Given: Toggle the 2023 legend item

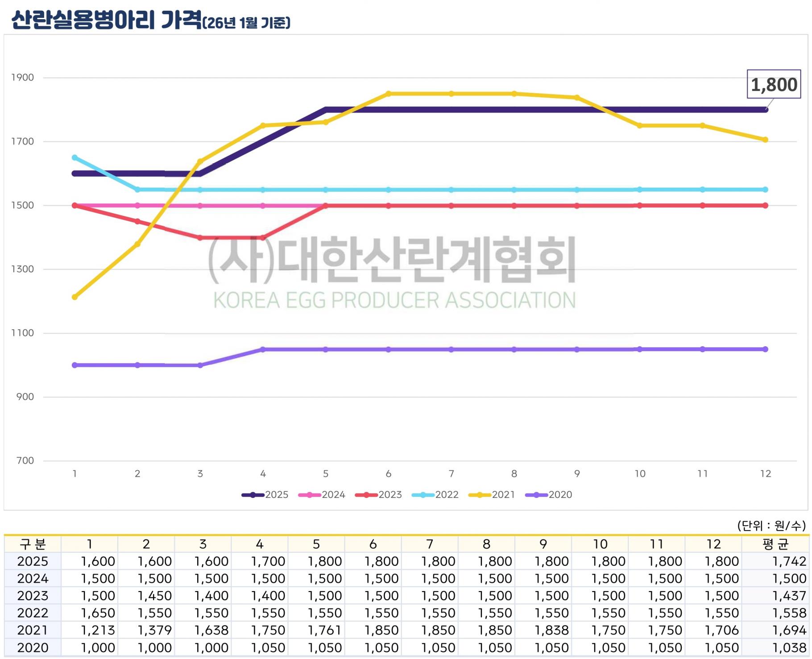Looking at the screenshot, I should [x=378, y=495].
